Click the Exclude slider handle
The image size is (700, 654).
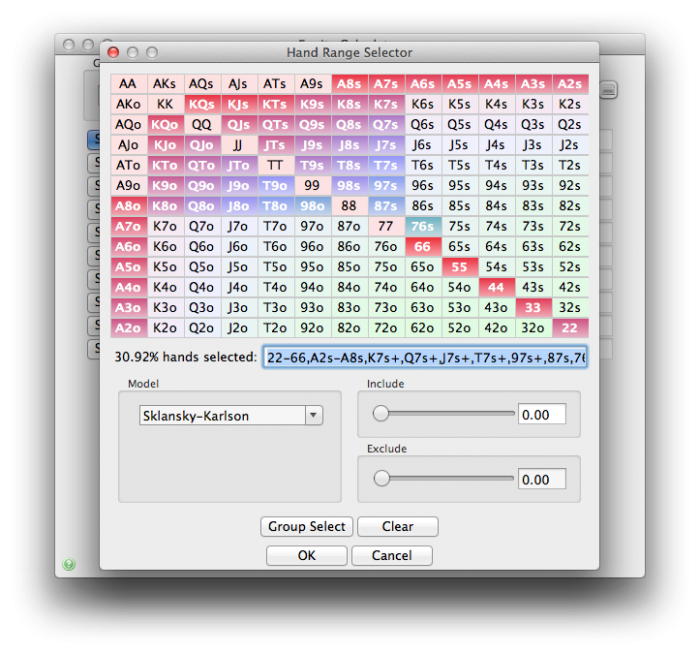click(x=382, y=478)
